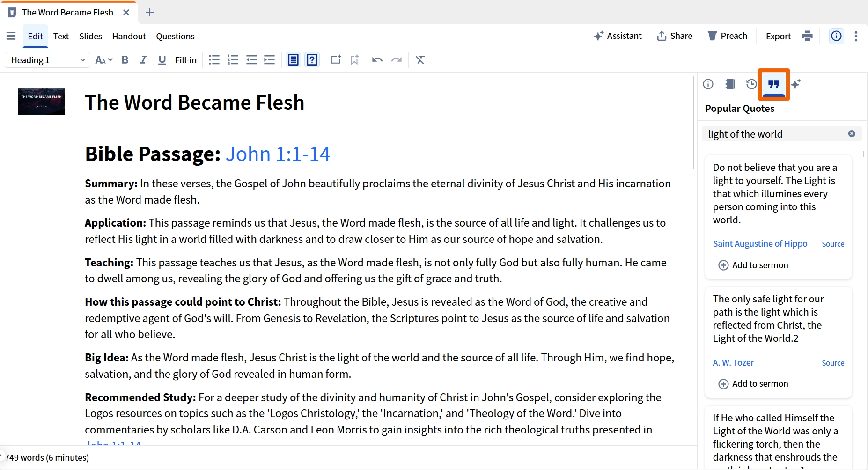Insert a bulleted list
The height and width of the screenshot is (470, 868).
[x=214, y=60]
